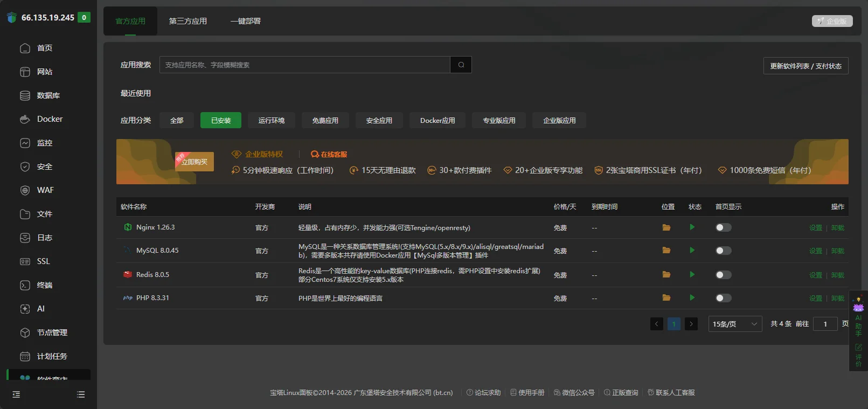Click the 数据库 database sidebar icon

click(x=25, y=95)
